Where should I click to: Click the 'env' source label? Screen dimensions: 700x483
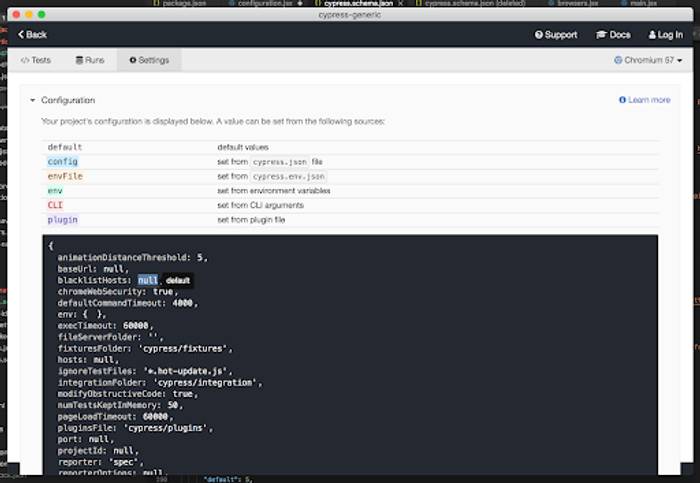coord(55,191)
